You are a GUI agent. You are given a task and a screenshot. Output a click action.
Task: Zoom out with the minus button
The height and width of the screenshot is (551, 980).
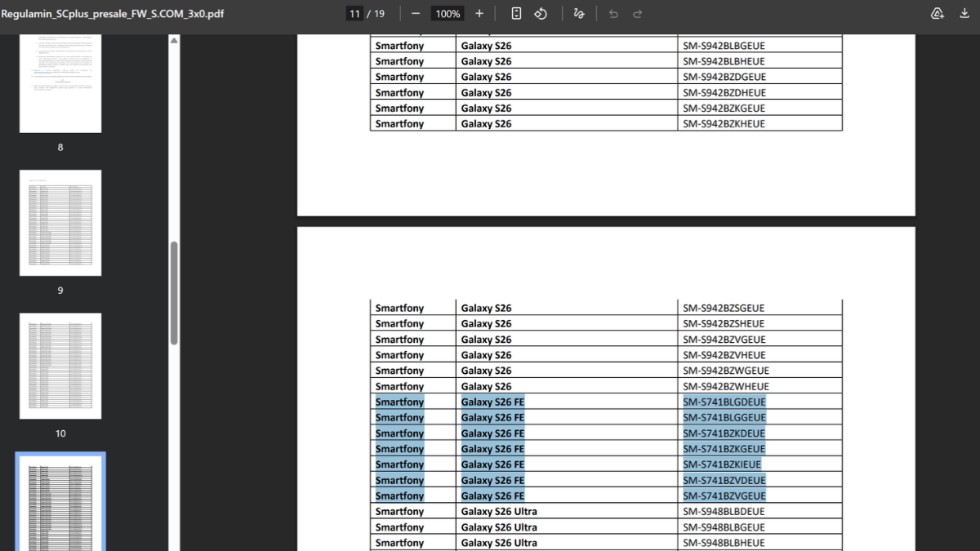[416, 14]
